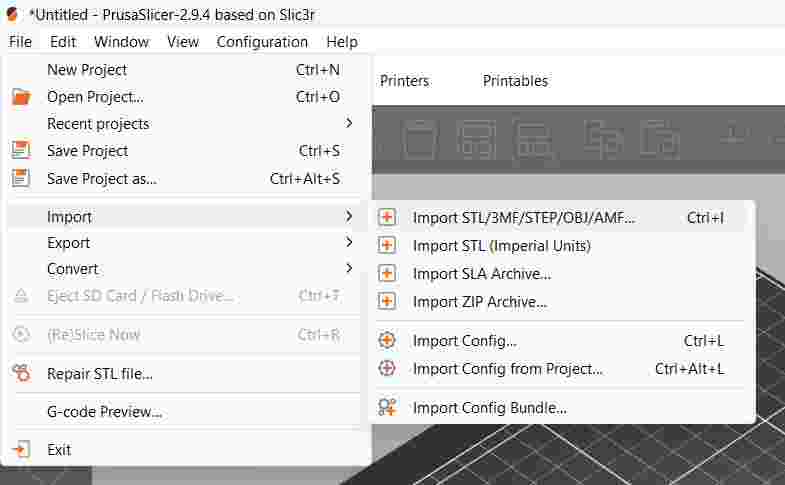Click the Repair STL file icon
This screenshot has height=485, width=785.
coord(21,374)
